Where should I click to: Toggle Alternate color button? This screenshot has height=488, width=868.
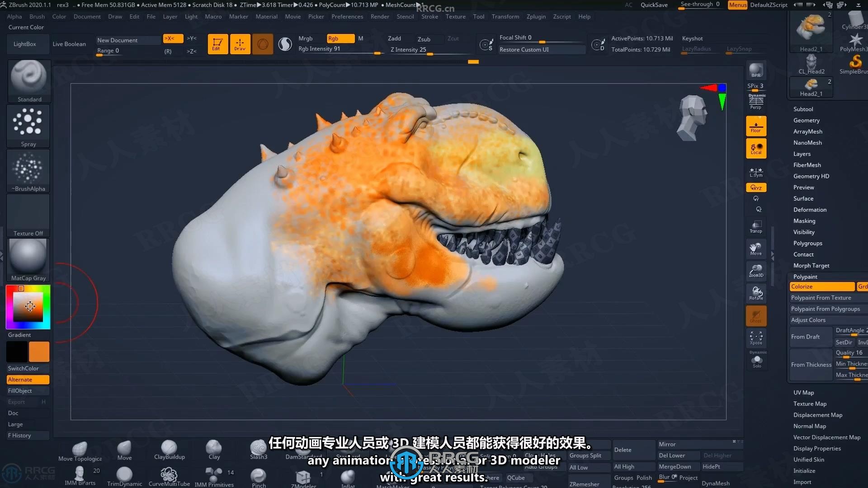coord(28,380)
